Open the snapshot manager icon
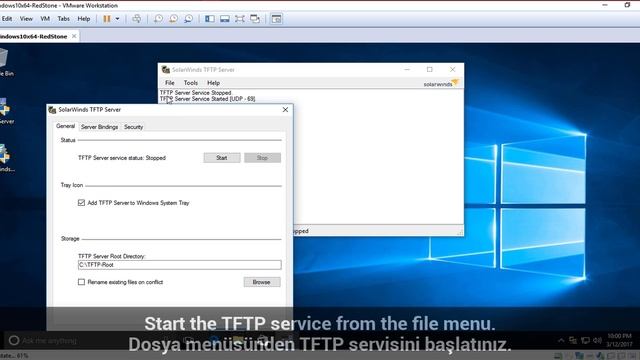 pos(189,19)
